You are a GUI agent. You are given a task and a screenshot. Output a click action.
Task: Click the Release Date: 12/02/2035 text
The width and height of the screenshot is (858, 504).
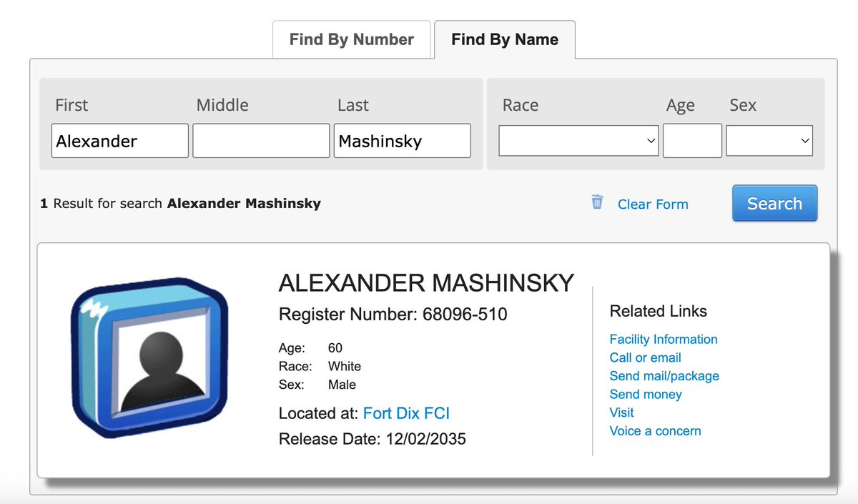point(373,439)
